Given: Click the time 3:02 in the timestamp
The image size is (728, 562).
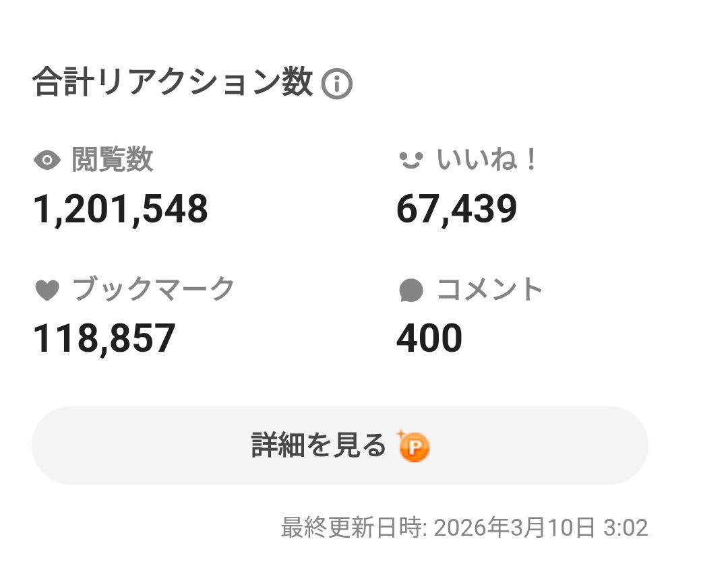Looking at the screenshot, I should pos(628,528).
